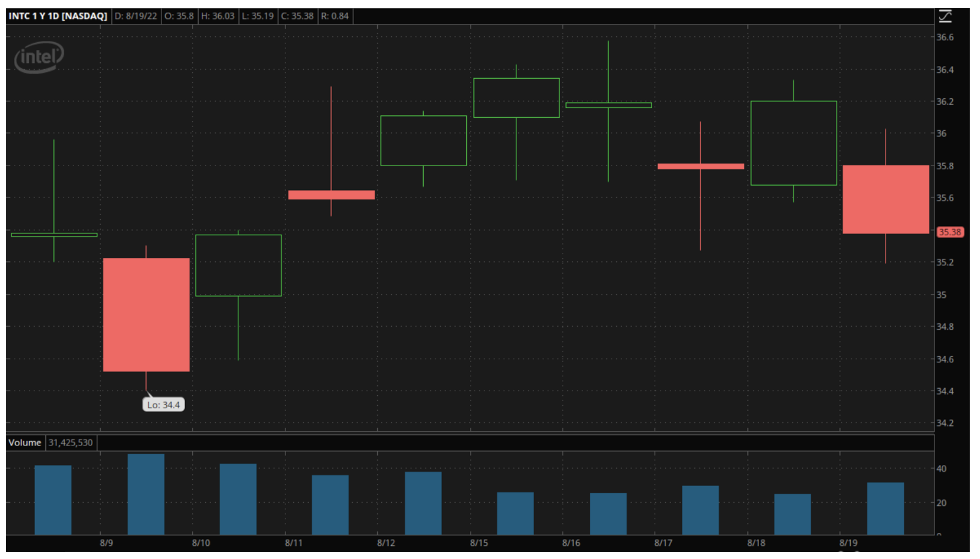Image resolution: width=980 pixels, height=559 pixels.
Task: Click the 8/9 date label on time axis
Action: pyautogui.click(x=107, y=543)
